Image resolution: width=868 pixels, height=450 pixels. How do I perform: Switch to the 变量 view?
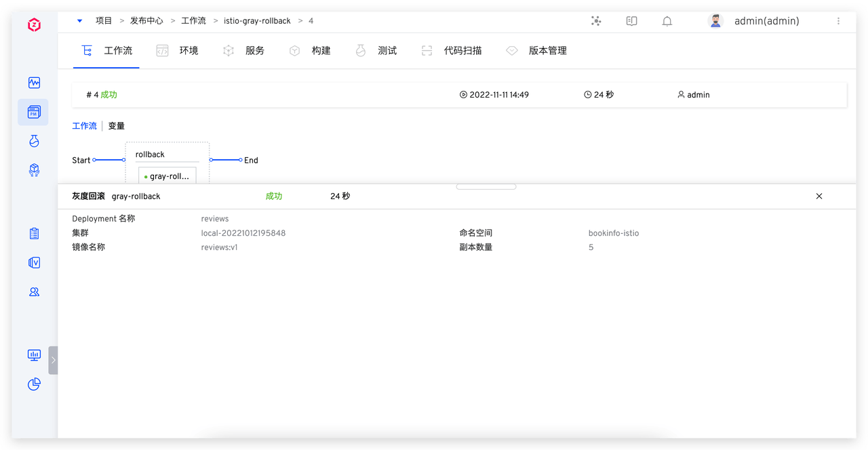coord(117,126)
